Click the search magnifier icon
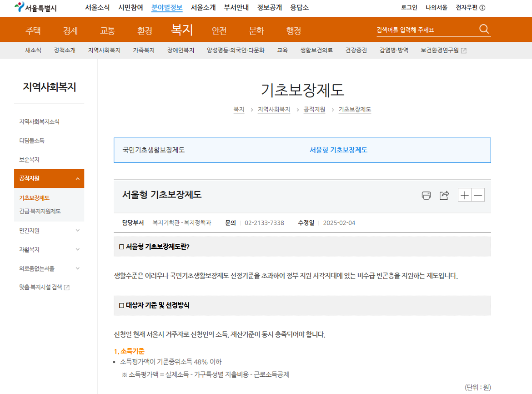Screen dimensions: 532x394 [x=484, y=30]
